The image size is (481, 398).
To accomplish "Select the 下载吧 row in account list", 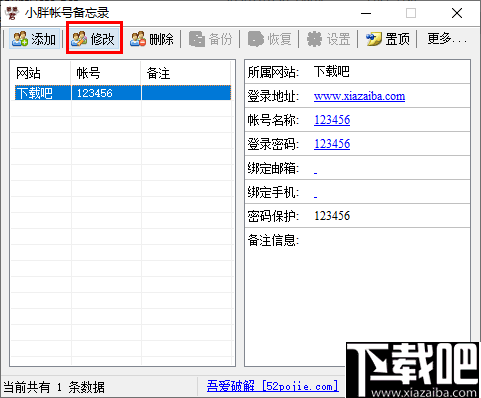I will pos(123,93).
